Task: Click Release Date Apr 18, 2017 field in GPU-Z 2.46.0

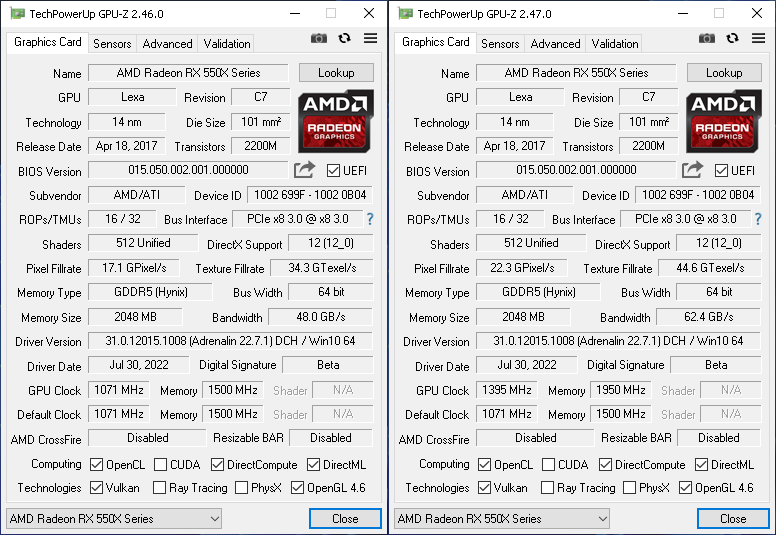Action: [x=126, y=146]
